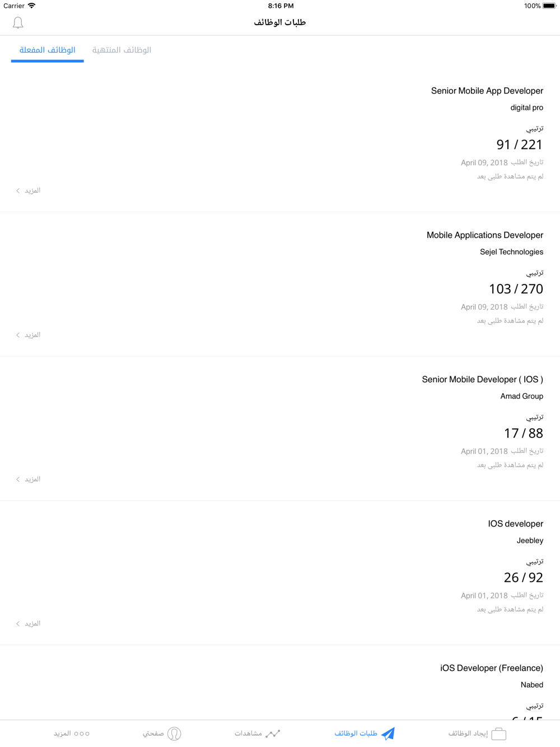Open the notifications bell icon
This screenshot has height=747, width=560.
(18, 22)
